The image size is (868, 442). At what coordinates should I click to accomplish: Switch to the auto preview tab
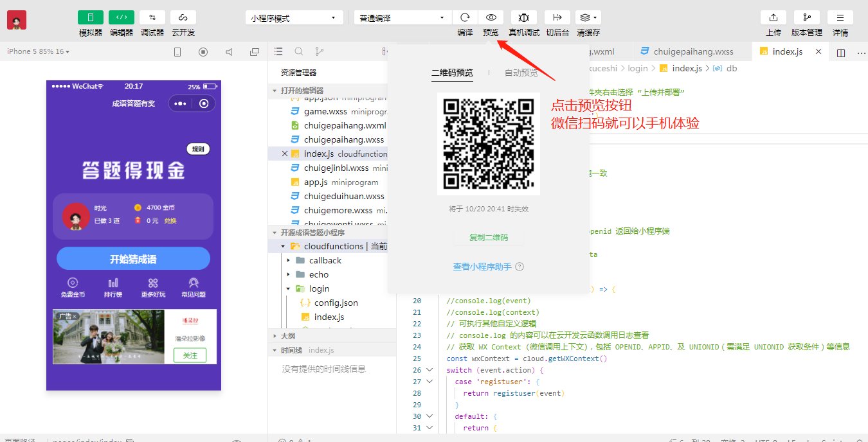click(521, 73)
